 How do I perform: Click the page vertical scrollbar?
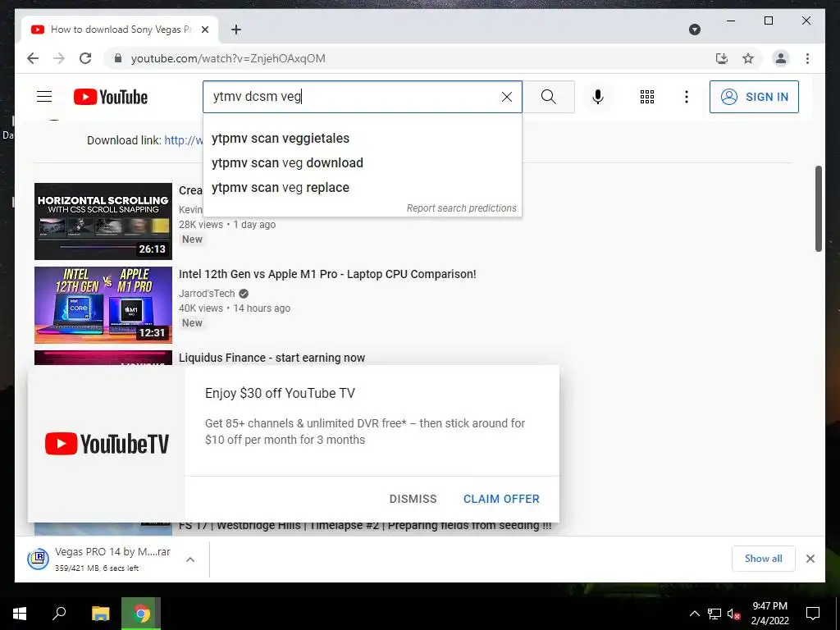pyautogui.click(x=818, y=208)
